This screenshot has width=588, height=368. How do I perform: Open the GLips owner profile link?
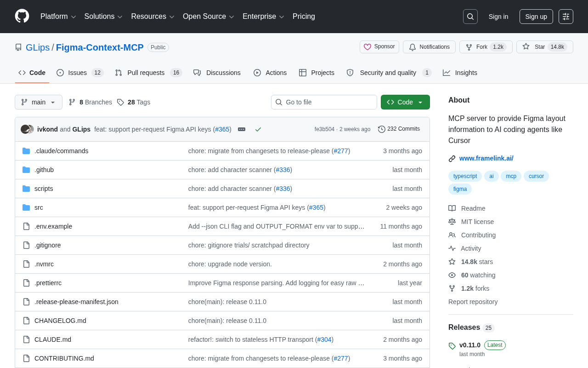click(x=38, y=47)
